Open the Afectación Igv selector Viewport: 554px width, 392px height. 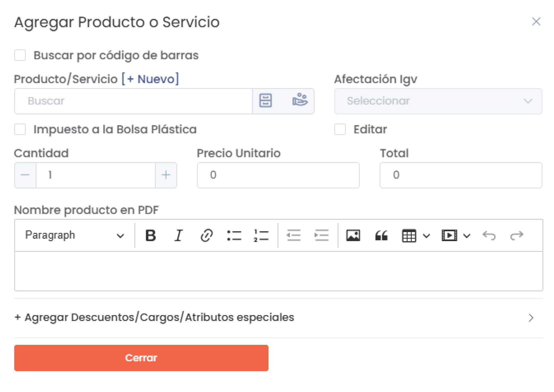click(438, 101)
